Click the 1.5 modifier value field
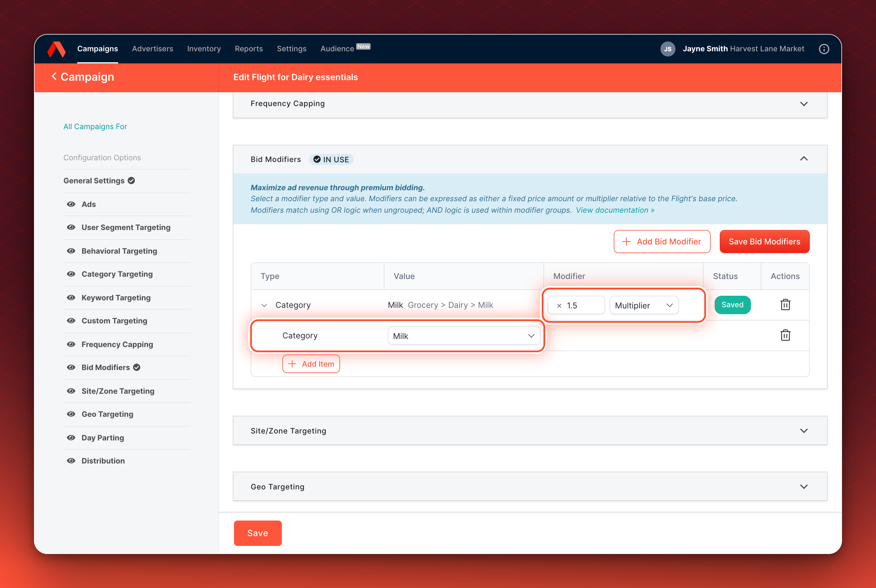This screenshot has height=588, width=876. (x=576, y=305)
